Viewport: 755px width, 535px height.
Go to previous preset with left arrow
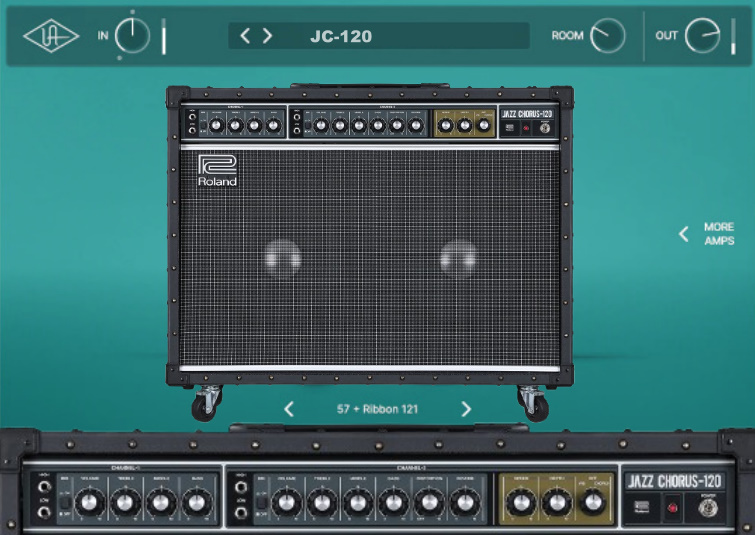coord(245,37)
